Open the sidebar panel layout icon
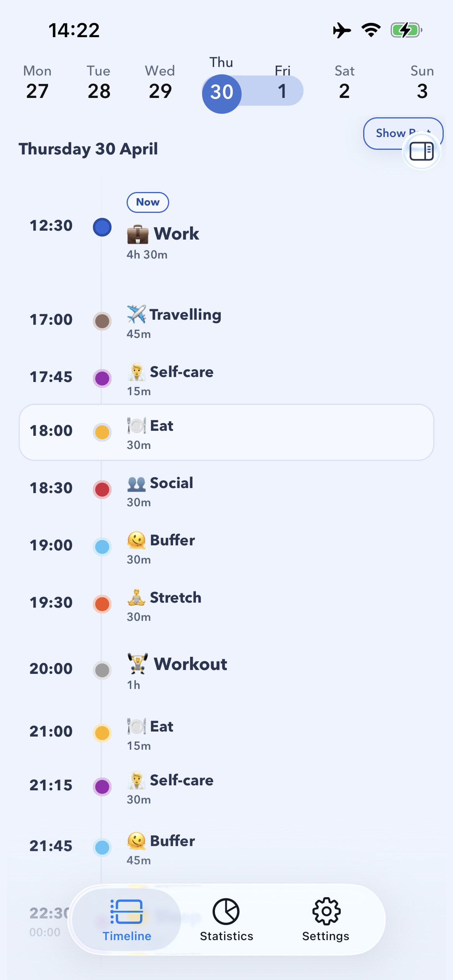 click(422, 151)
